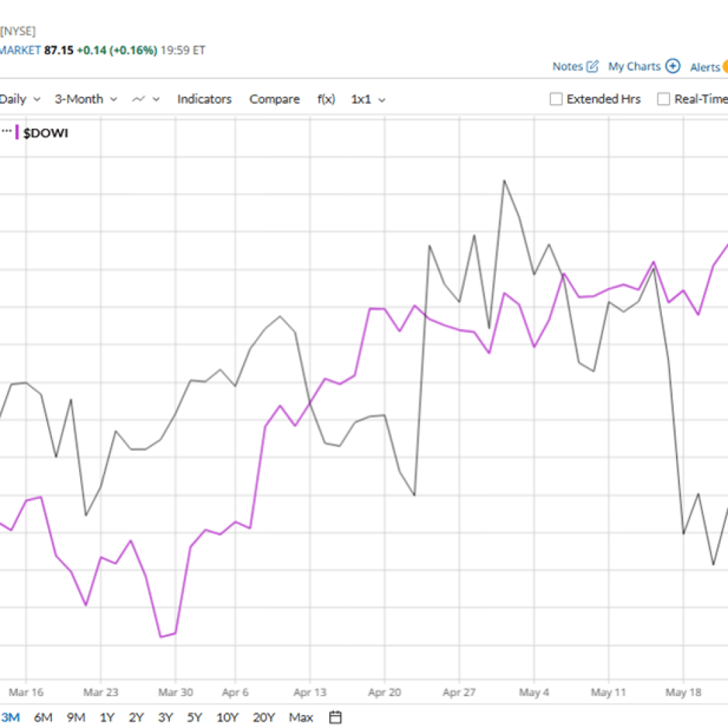This screenshot has height=728, width=728.
Task: Click the My Charts plus icon
Action: (673, 66)
